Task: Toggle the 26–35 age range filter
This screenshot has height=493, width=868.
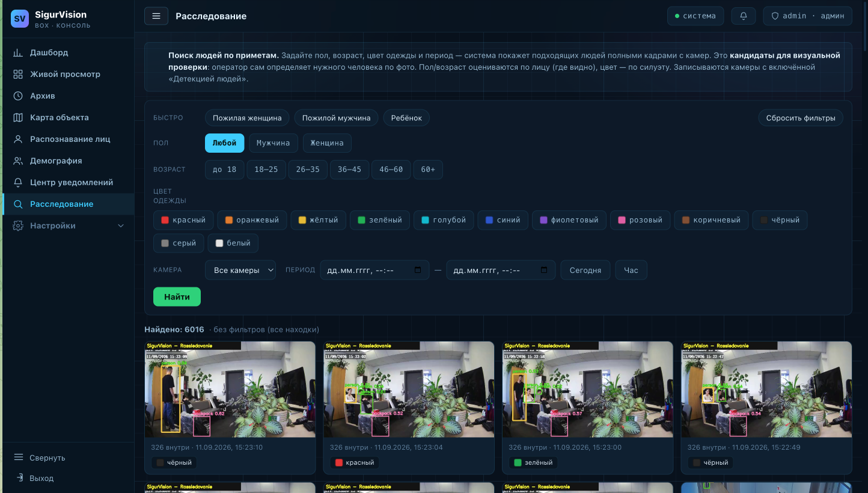Action: [x=308, y=170]
